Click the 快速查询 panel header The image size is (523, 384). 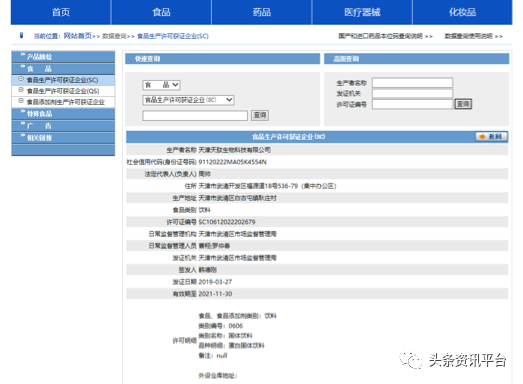tap(222, 59)
